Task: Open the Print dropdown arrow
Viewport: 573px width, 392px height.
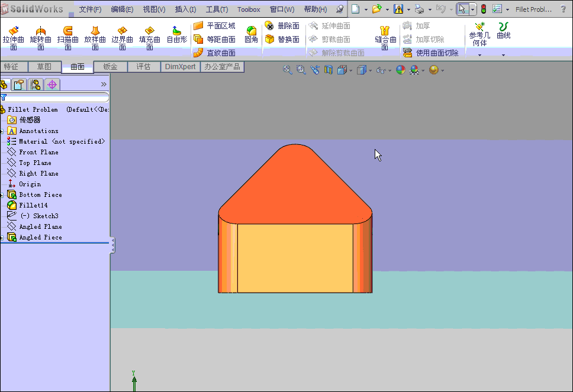Action: pos(430,9)
